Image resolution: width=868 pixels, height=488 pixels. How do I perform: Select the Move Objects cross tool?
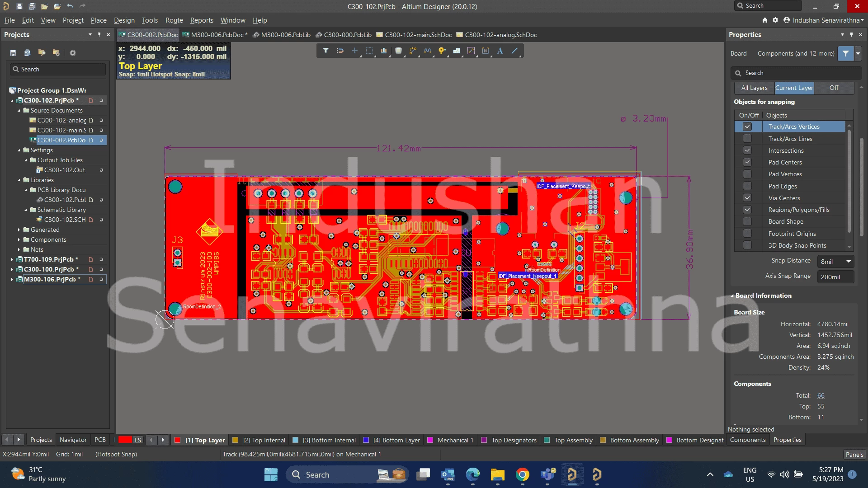354,51
